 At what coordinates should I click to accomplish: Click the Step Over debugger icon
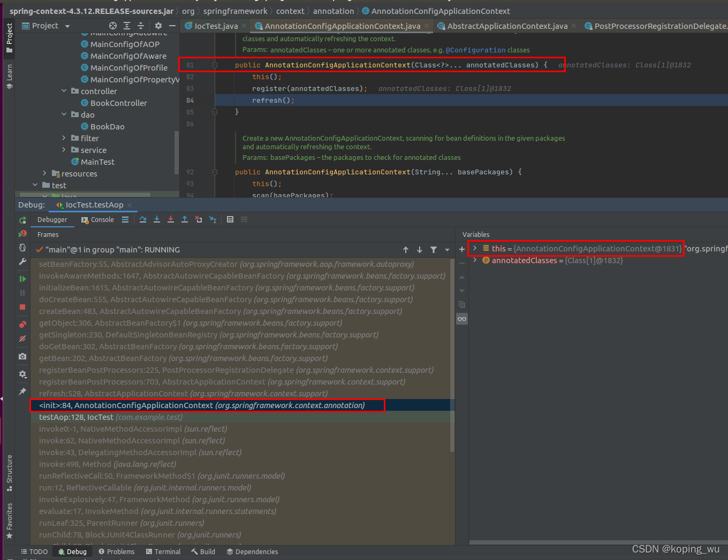coord(143,219)
